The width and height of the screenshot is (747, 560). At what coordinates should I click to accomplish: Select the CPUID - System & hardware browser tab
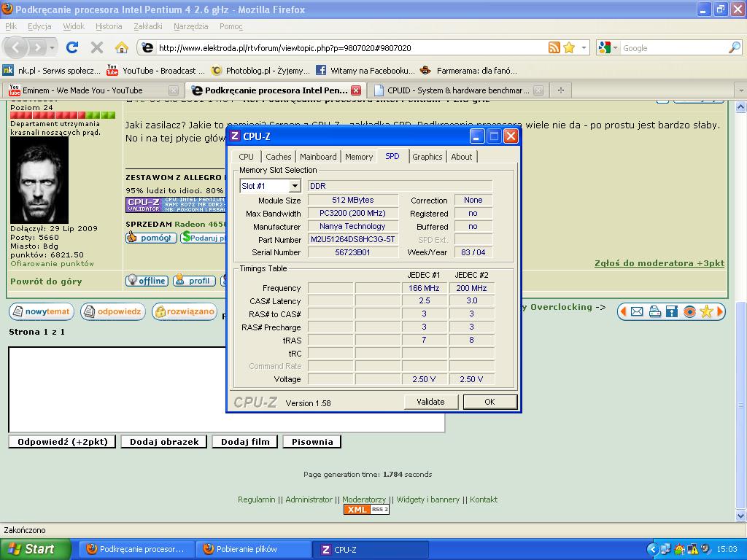pyautogui.click(x=459, y=90)
